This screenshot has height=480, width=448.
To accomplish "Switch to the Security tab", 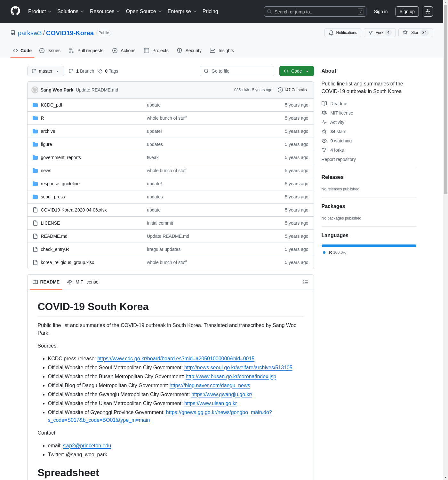I will coord(189,51).
